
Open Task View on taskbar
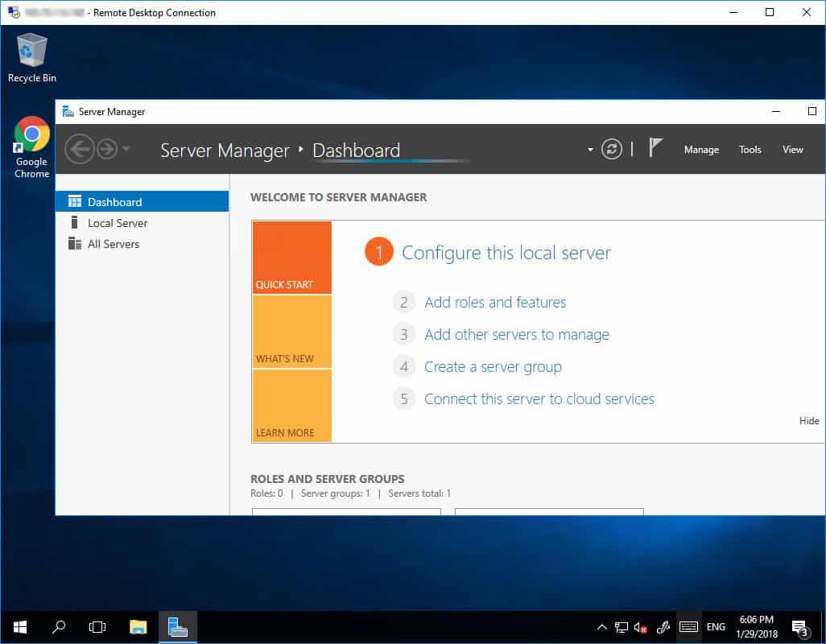(97, 627)
